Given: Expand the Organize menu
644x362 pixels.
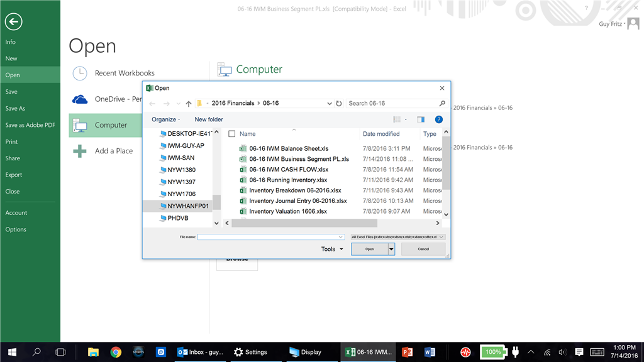Looking at the screenshot, I should (164, 119).
